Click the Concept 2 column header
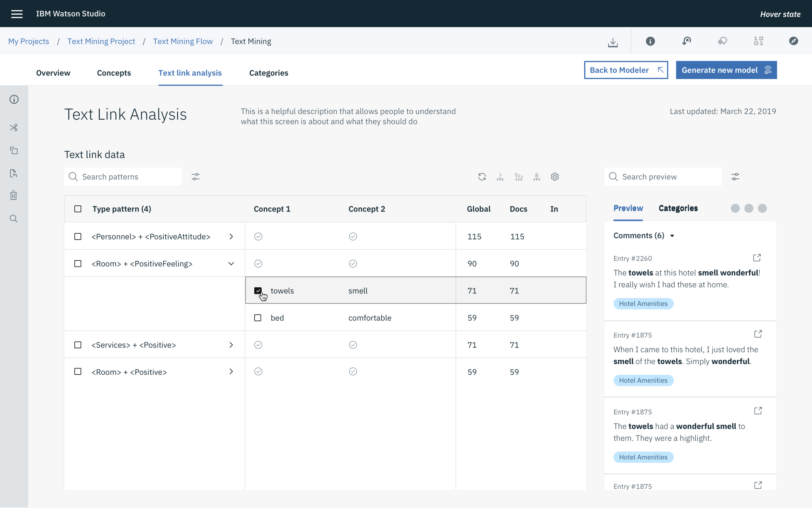This screenshot has width=812, height=508. coord(367,209)
